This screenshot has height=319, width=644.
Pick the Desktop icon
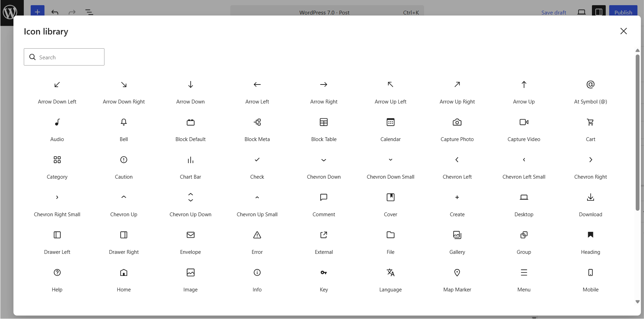tap(524, 197)
